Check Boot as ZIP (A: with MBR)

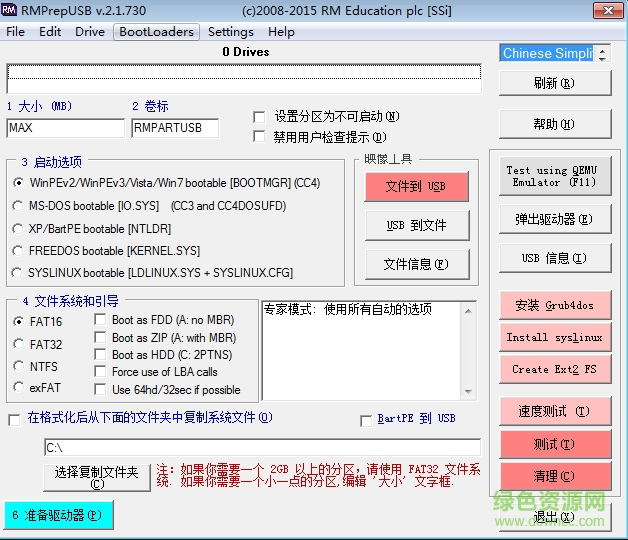pyautogui.click(x=100, y=337)
